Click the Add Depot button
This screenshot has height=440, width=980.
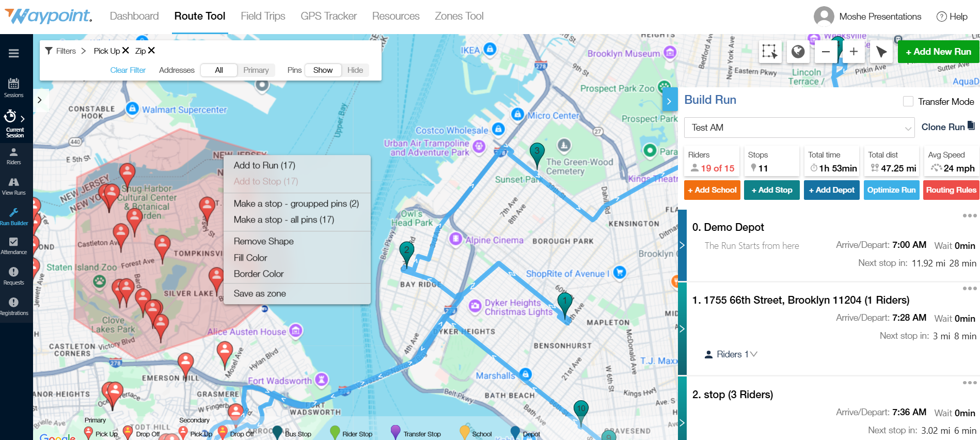coord(832,190)
